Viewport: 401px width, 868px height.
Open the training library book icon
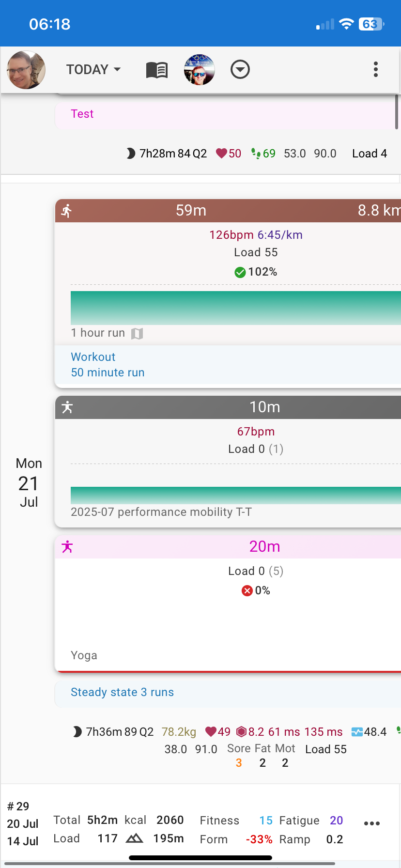pyautogui.click(x=157, y=70)
